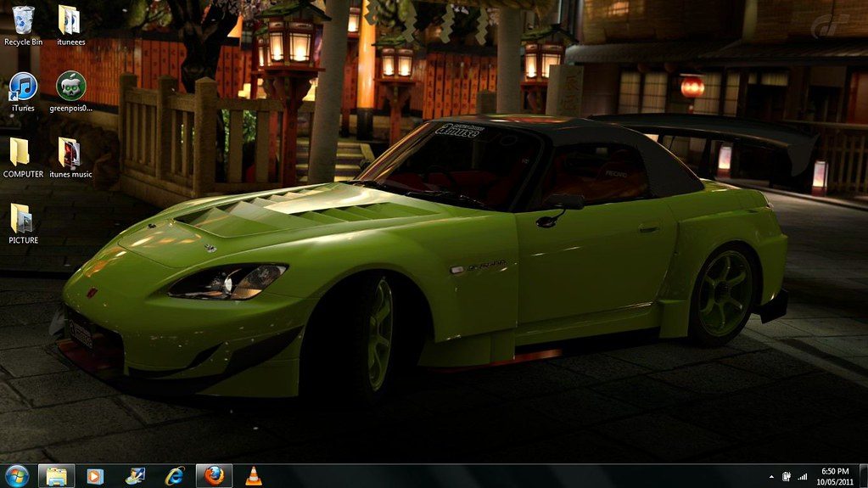Open the Windows Start menu orb

point(17,476)
